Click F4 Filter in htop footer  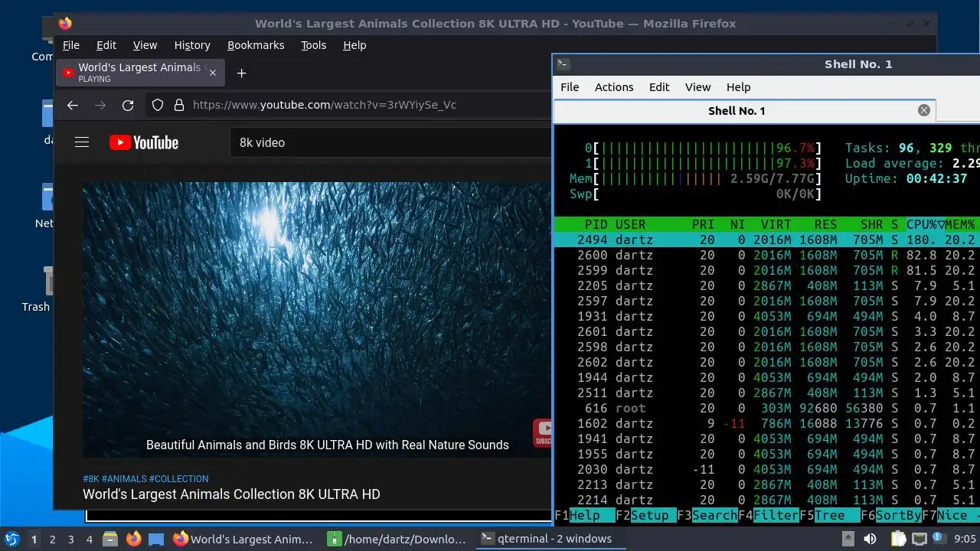pyautogui.click(x=768, y=515)
